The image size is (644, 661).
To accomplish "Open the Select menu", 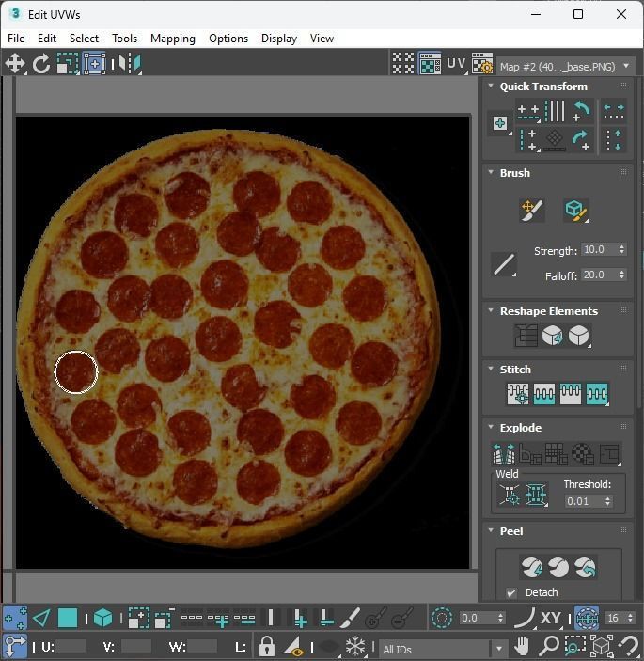I will 84,39.
